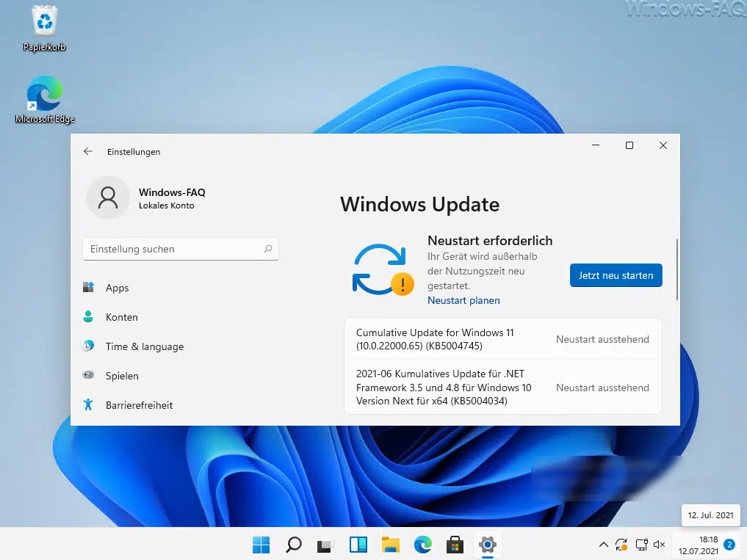The height and width of the screenshot is (560, 747).
Task: Open the Microsoft Store from the taskbar
Action: pos(455,545)
